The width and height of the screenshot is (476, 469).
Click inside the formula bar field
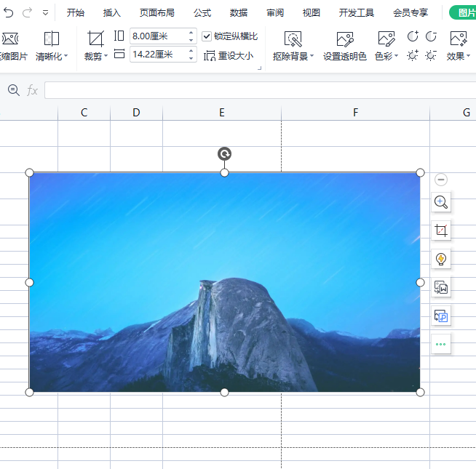(260, 90)
